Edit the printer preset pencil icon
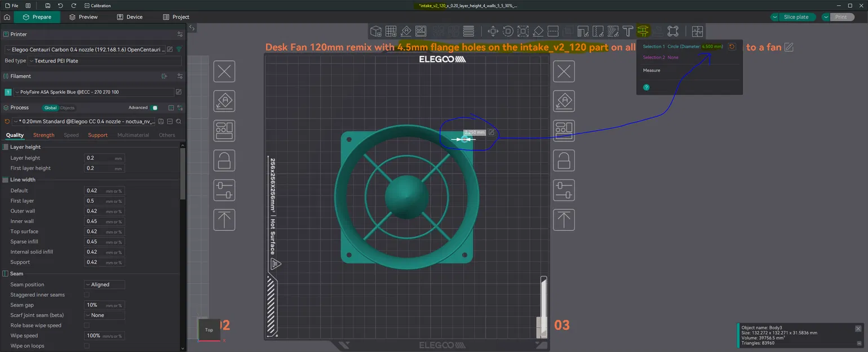This screenshot has width=868, height=352. tap(170, 50)
